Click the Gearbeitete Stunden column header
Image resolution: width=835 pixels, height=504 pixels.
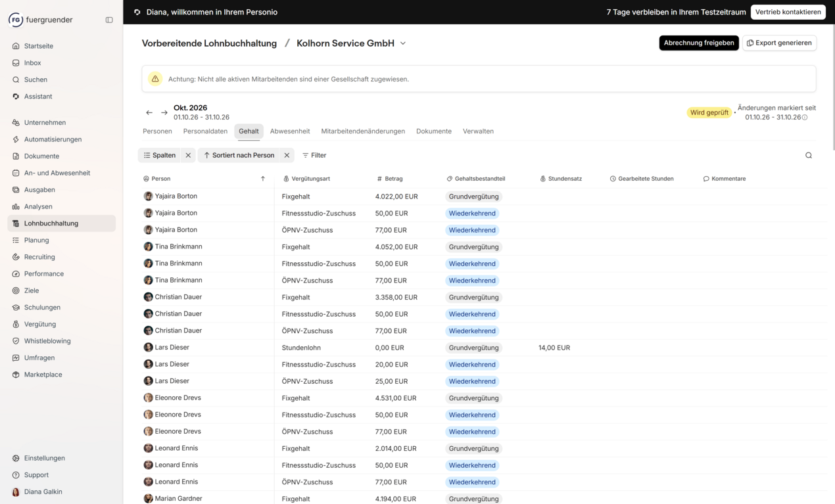click(642, 179)
